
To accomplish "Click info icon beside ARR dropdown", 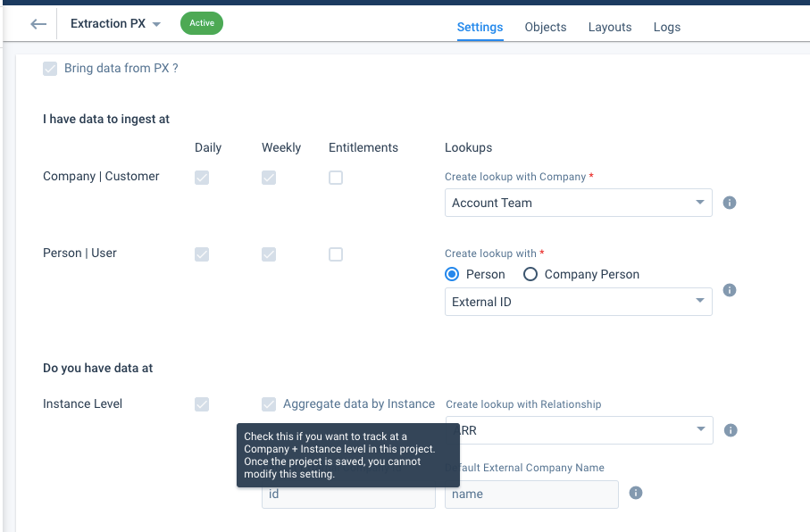I will 731,430.
